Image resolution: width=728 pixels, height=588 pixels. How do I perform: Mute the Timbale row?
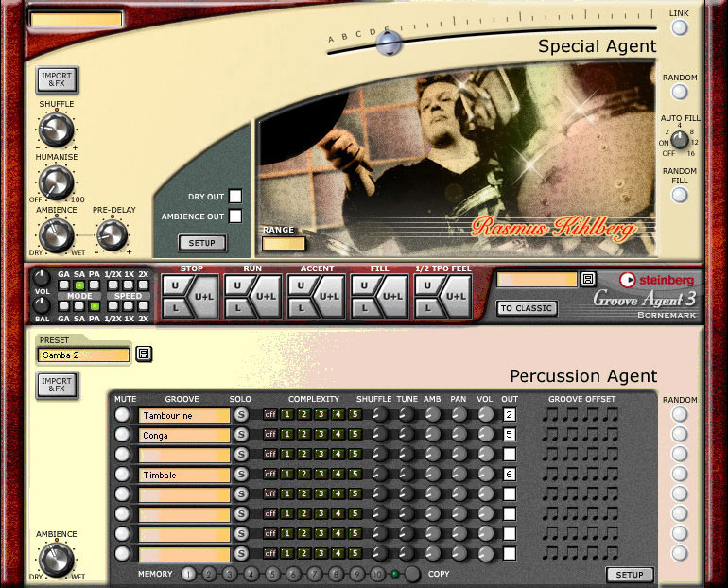point(123,474)
